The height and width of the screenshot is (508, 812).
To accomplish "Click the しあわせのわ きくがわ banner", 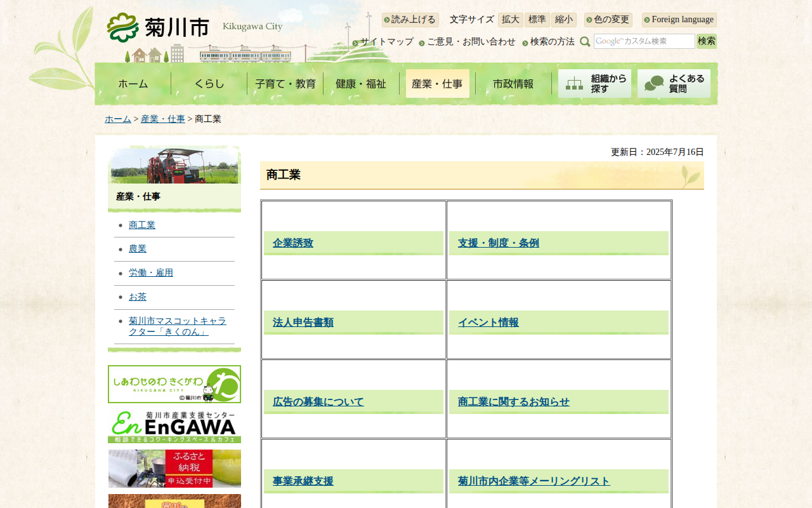I will [x=174, y=384].
